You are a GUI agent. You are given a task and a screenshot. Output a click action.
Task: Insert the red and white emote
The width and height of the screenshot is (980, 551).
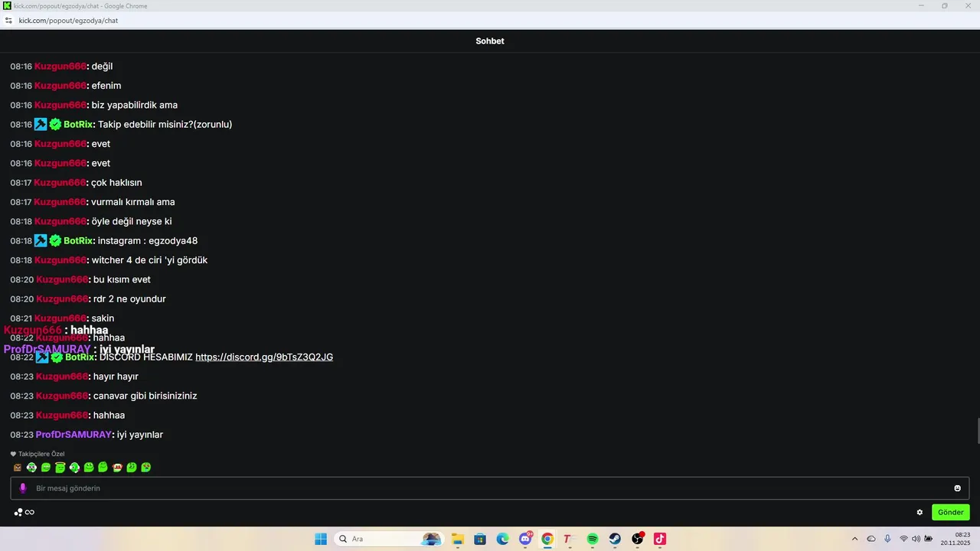coord(117,467)
